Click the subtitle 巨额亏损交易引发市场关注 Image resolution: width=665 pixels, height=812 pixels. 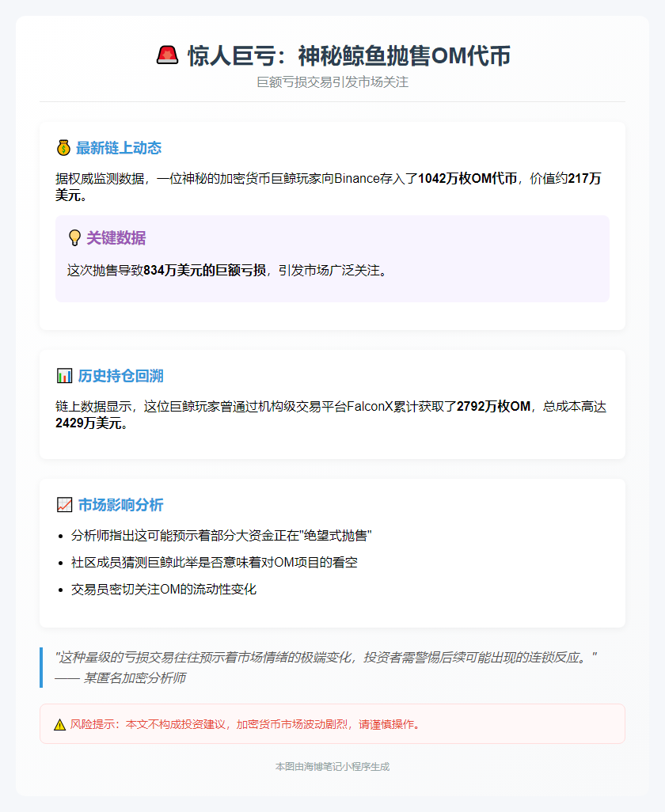(332, 82)
